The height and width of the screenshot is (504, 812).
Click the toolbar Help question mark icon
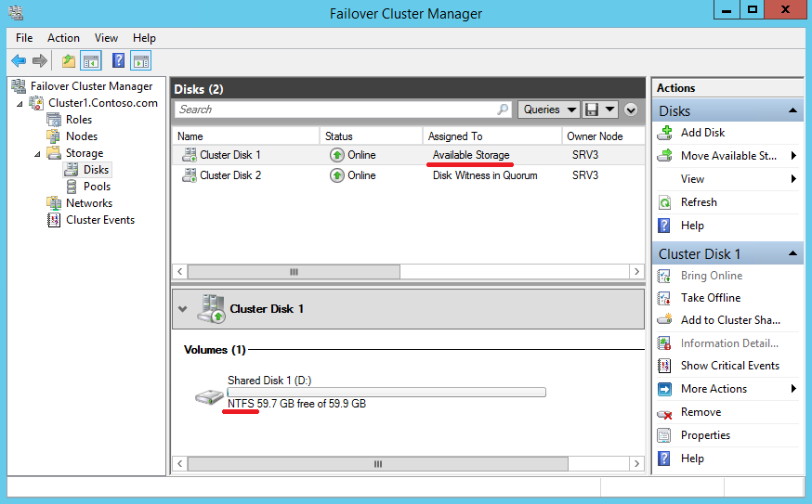118,61
